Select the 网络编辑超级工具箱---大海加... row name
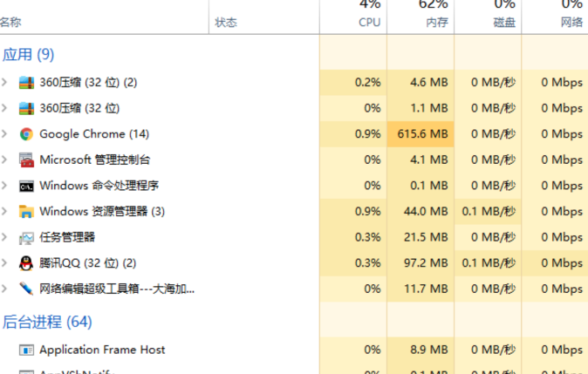The image size is (588, 374). pyautogui.click(x=117, y=289)
